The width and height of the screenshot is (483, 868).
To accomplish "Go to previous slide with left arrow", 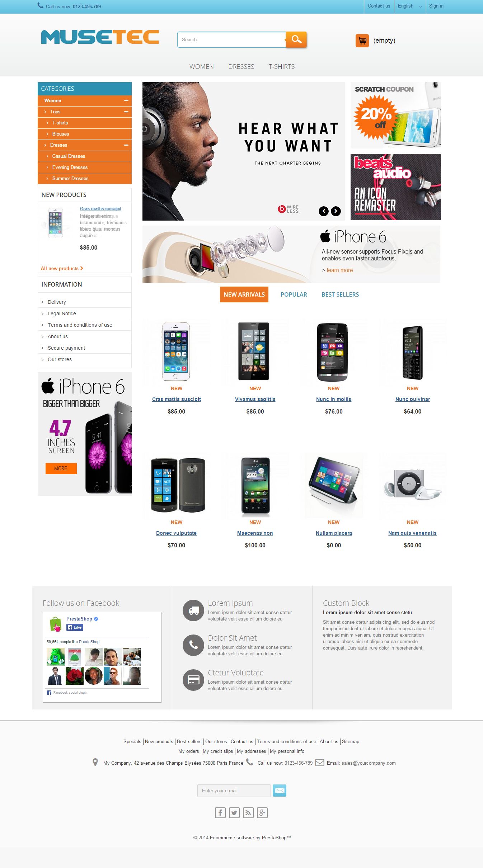I will click(324, 211).
